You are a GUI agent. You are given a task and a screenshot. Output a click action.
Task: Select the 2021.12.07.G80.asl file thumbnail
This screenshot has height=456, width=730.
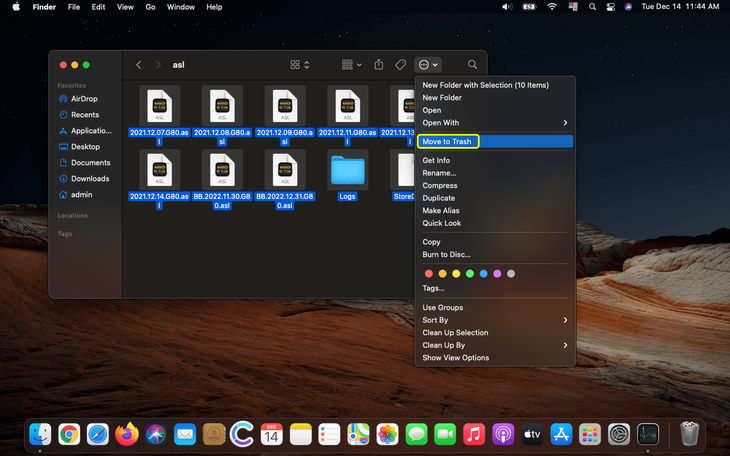coord(159,106)
